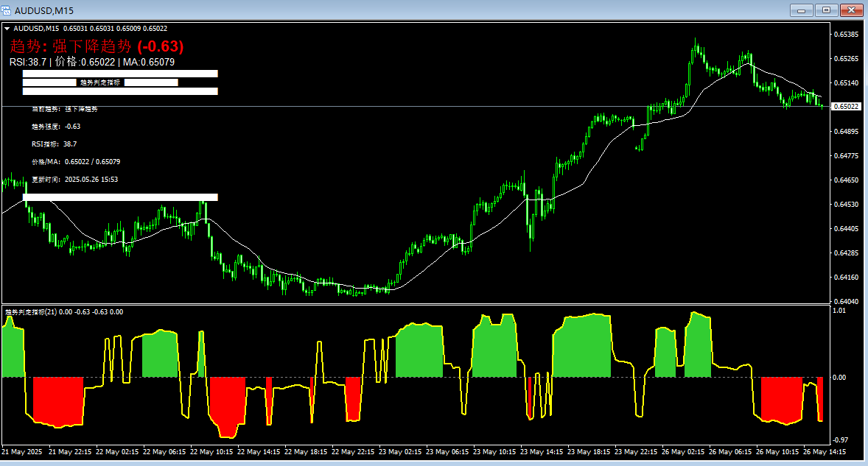Click the '22 May 02:15' time axis label

[117, 451]
